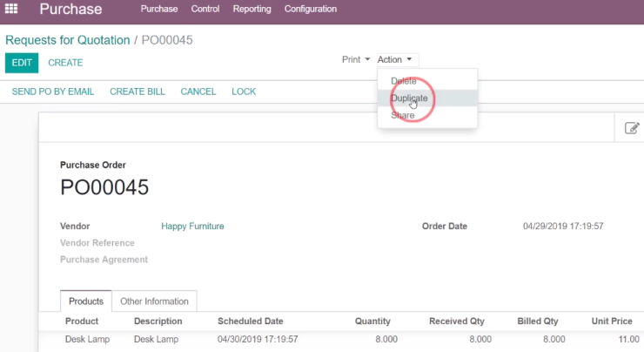Go back to Requests for Quotation breadcrumb
The width and height of the screenshot is (644, 352).
point(67,40)
